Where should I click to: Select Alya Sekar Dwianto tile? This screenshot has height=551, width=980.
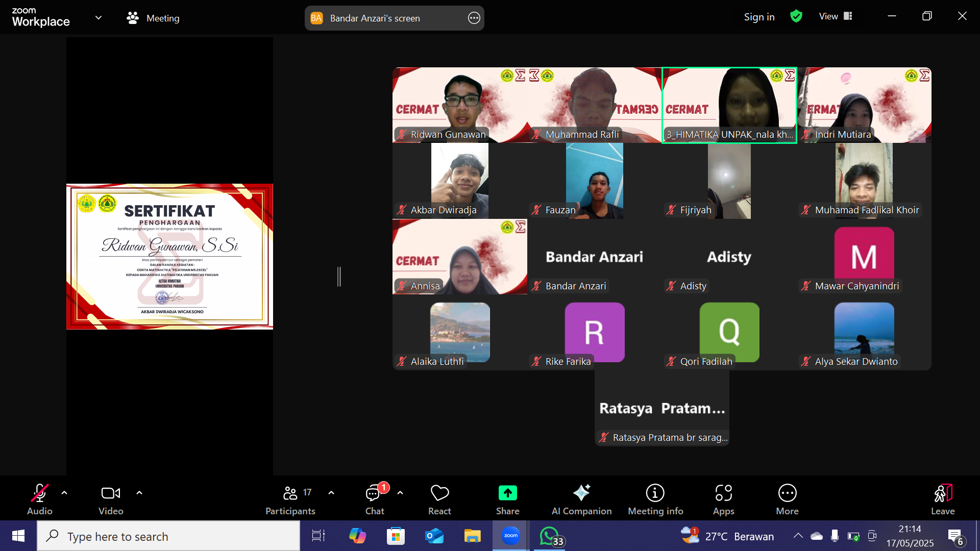[864, 332]
